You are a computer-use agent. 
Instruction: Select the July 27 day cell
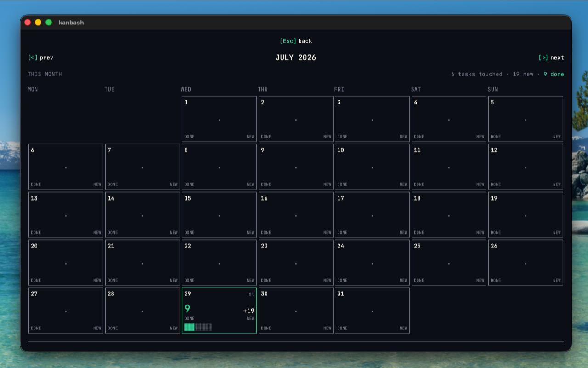coord(66,310)
